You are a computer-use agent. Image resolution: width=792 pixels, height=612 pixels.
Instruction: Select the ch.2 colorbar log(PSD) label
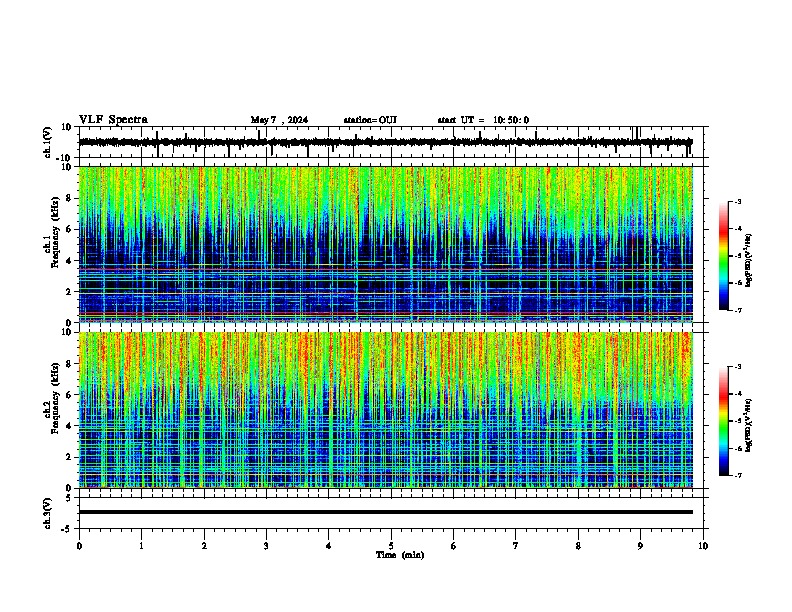point(748,425)
